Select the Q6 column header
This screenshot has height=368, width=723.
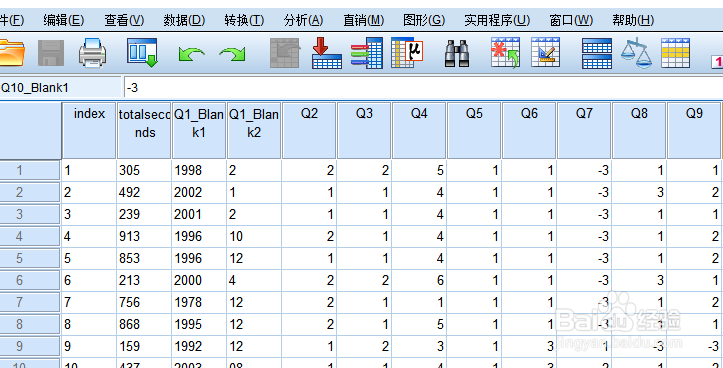pos(529,131)
